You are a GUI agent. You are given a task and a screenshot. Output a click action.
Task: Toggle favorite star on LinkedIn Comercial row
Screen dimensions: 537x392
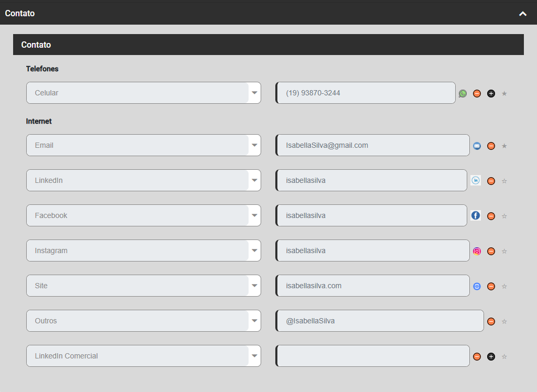point(504,357)
